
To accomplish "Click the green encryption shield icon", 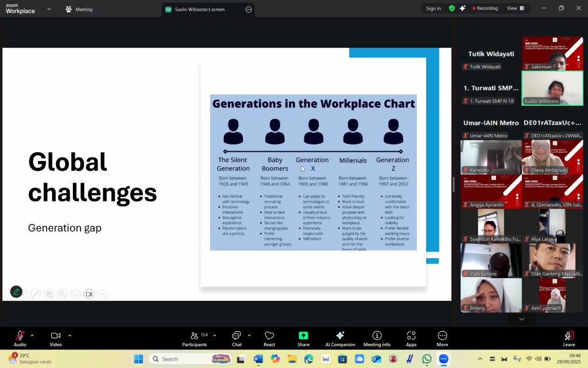I will coord(452,9).
